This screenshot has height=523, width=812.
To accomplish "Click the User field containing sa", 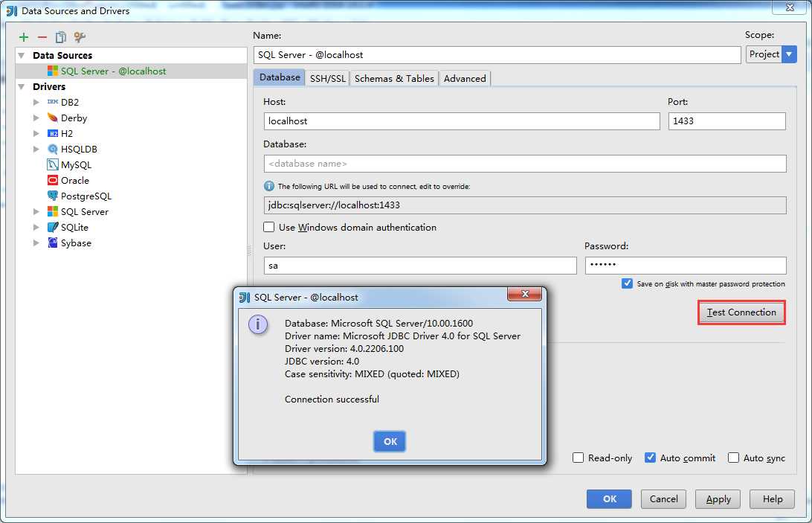I will [x=420, y=266].
